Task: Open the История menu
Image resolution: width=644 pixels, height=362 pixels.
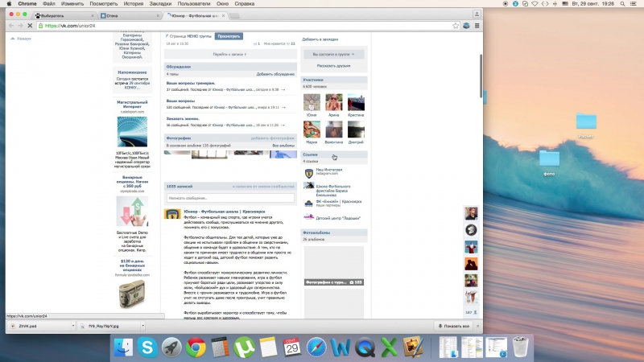Action: coord(134,4)
